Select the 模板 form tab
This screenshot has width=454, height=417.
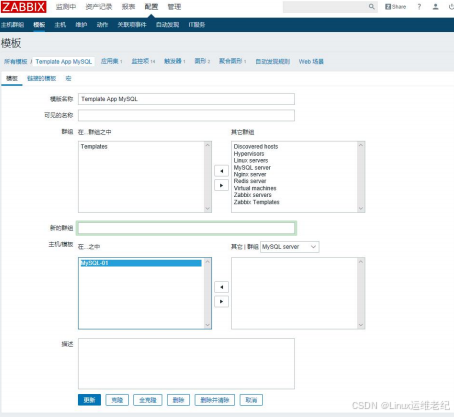[12, 78]
